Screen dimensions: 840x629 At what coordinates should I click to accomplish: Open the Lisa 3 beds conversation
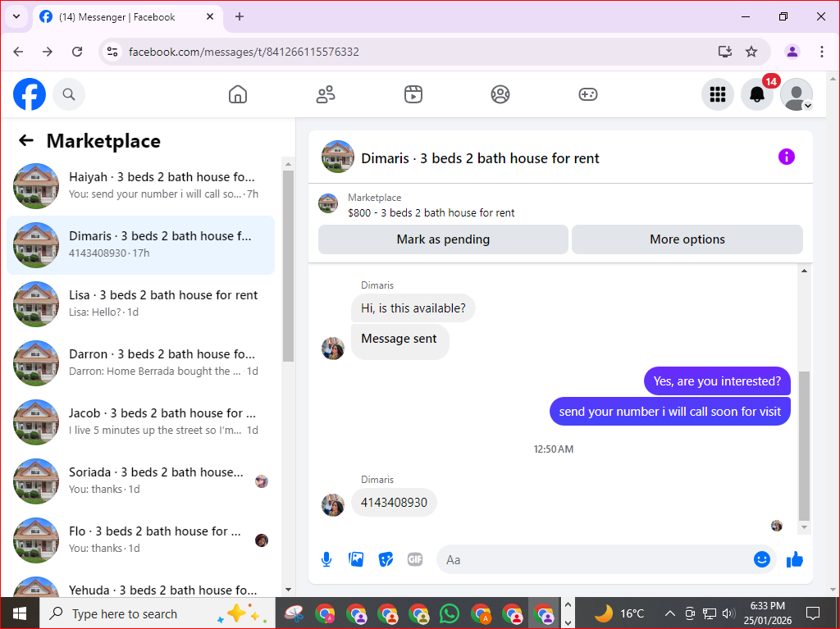[x=141, y=303]
